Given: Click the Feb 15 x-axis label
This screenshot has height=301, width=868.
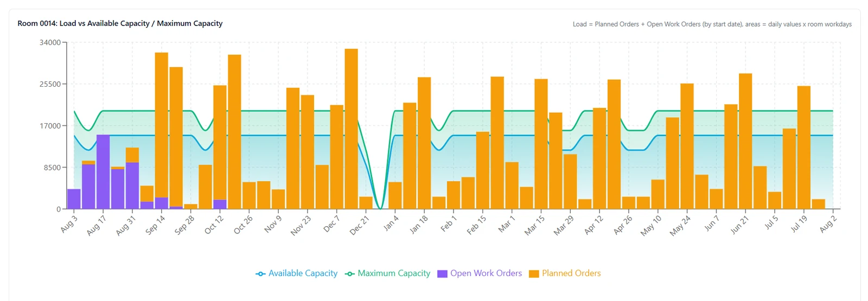Looking at the screenshot, I should point(476,225).
